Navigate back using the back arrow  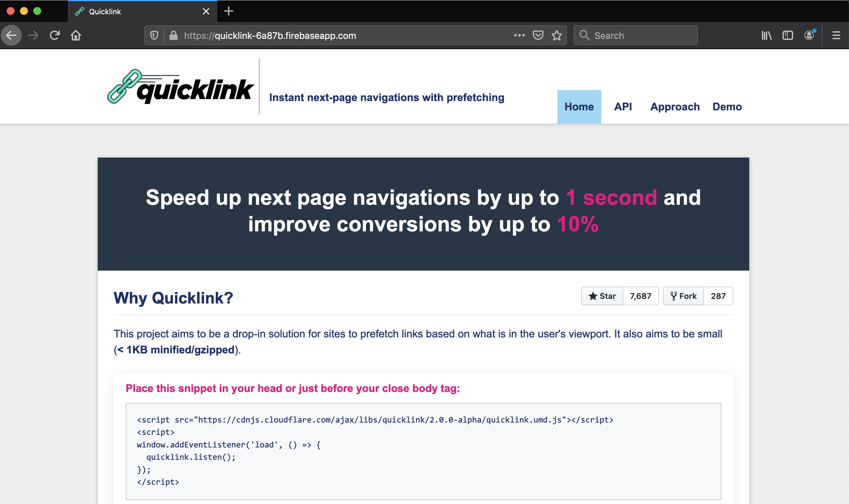[x=11, y=35]
